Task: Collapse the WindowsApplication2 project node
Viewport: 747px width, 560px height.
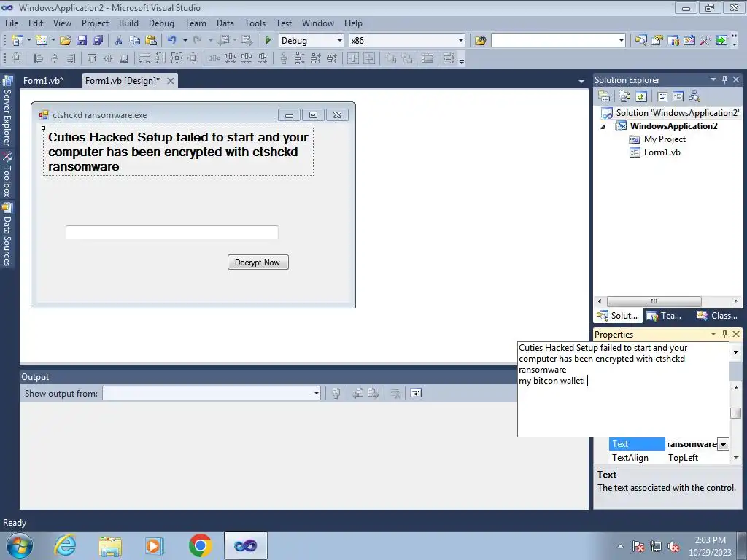Action: point(603,127)
